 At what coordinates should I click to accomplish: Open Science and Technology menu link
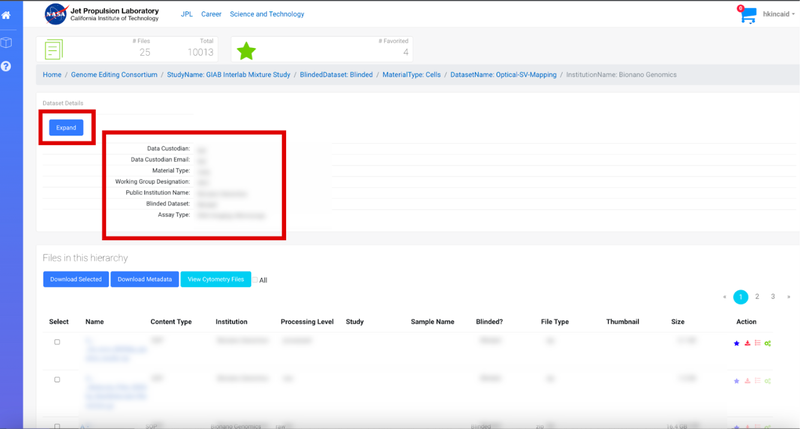coord(267,14)
